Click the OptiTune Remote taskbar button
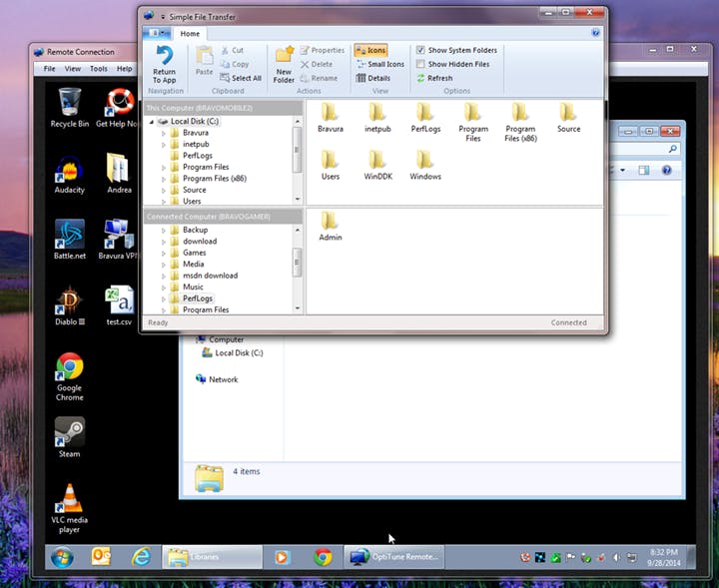This screenshot has height=588, width=719. tap(393, 556)
